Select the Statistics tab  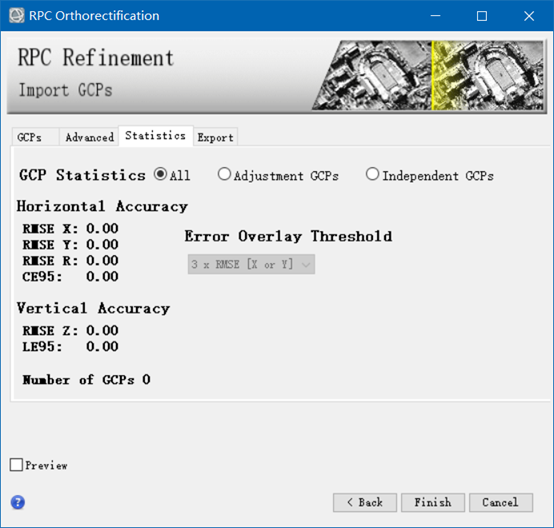(x=155, y=135)
